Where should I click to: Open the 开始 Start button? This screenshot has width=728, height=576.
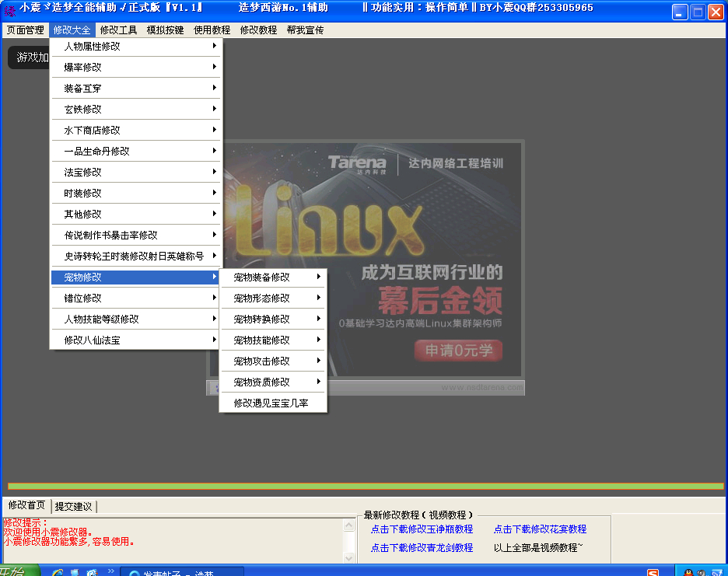tap(19, 571)
